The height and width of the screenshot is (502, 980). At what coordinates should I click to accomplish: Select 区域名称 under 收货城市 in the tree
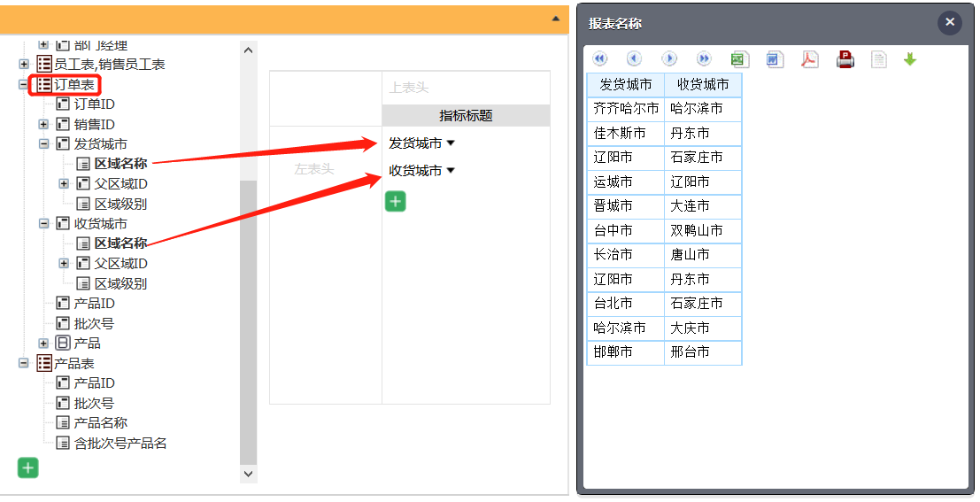[x=120, y=243]
